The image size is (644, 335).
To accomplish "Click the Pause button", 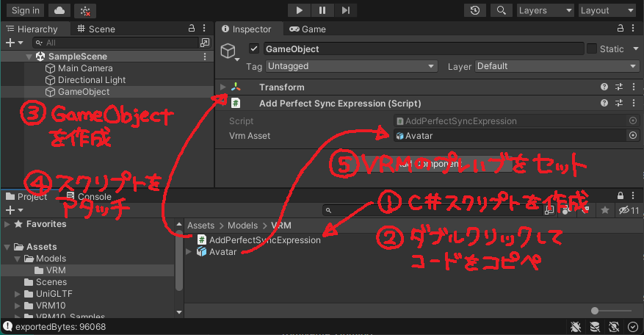I will pyautogui.click(x=322, y=10).
